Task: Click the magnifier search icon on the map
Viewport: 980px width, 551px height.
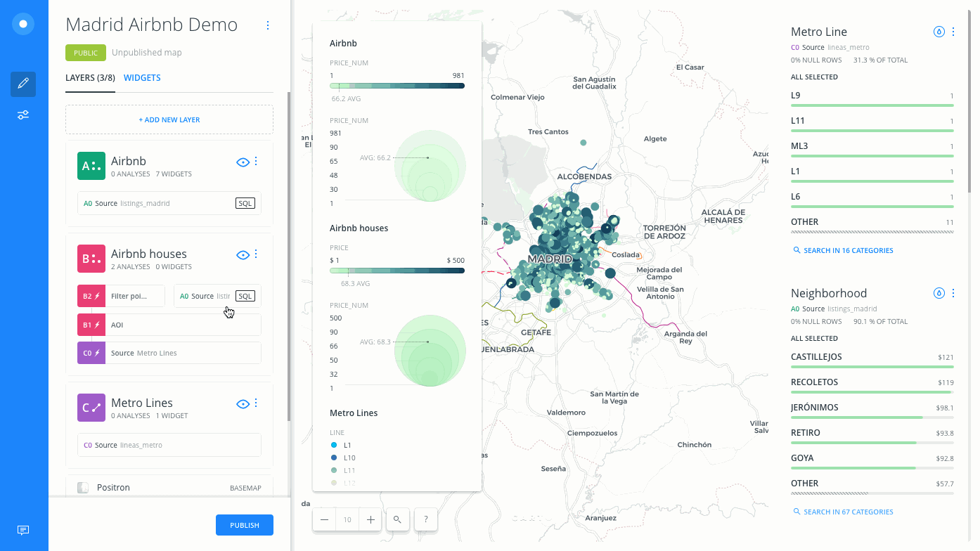Action: [397, 519]
